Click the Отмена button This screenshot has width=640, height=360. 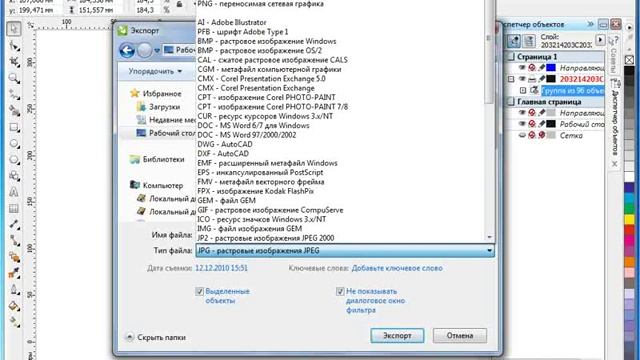(460, 336)
